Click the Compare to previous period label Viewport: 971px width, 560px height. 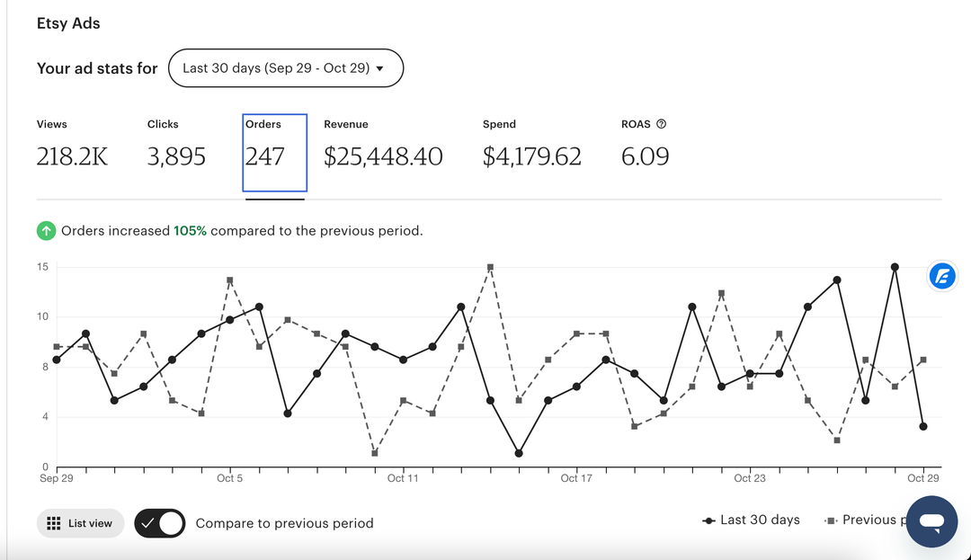coord(284,523)
